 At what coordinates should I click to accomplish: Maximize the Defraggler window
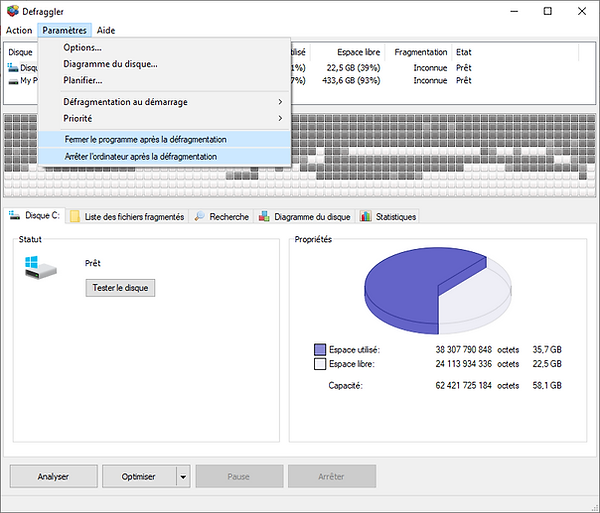point(548,11)
